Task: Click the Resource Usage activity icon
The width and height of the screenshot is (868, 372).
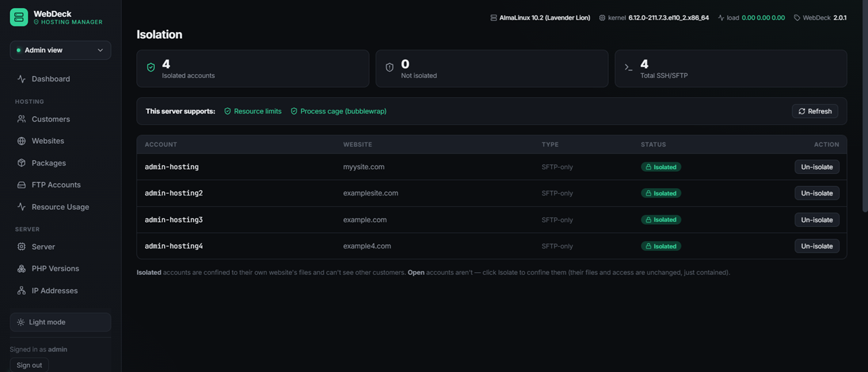Action: point(22,206)
